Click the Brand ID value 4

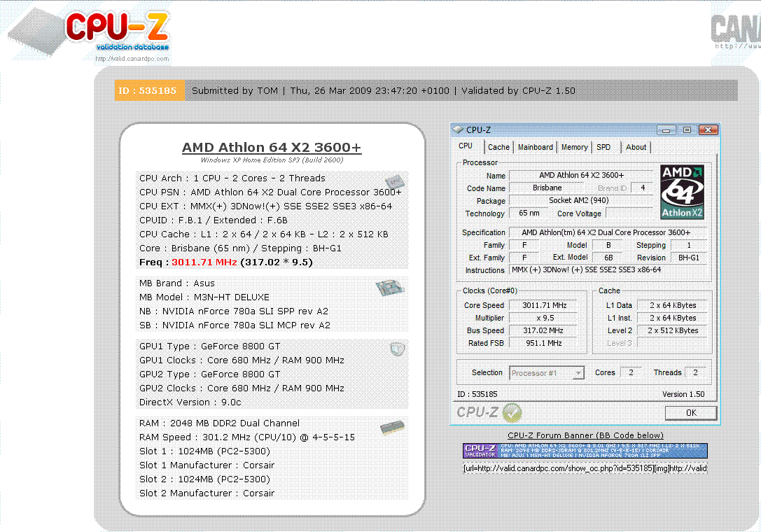[643, 188]
